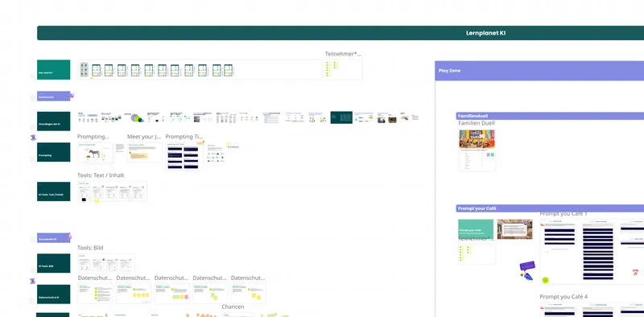Click the Prompt you Café 4 label

tap(563, 296)
